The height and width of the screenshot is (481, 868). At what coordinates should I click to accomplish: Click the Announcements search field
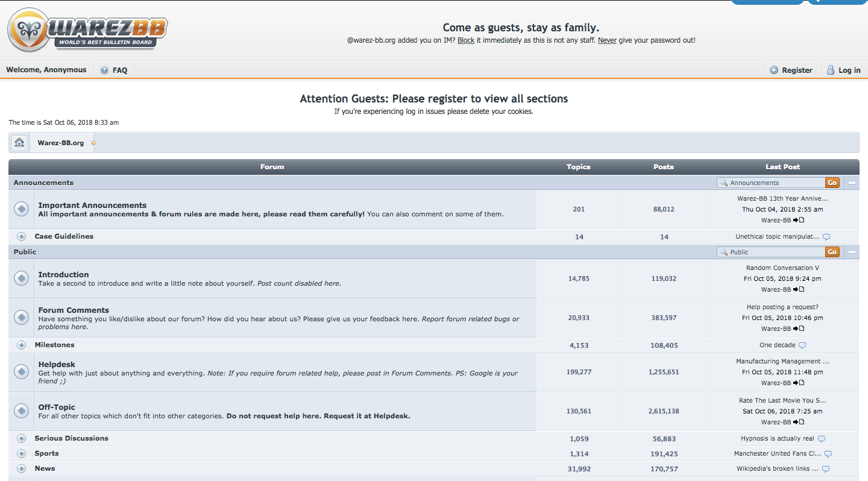pyautogui.click(x=771, y=183)
